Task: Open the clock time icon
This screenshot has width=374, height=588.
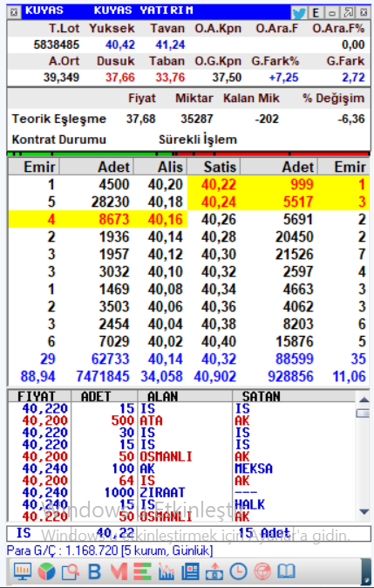Action: tap(238, 571)
